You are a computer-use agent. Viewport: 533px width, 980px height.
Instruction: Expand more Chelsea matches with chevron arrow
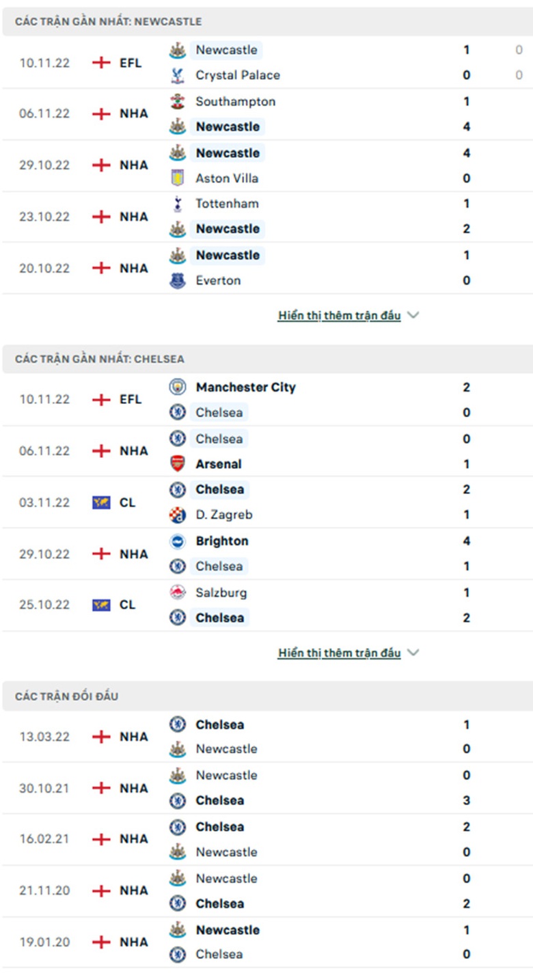click(413, 653)
